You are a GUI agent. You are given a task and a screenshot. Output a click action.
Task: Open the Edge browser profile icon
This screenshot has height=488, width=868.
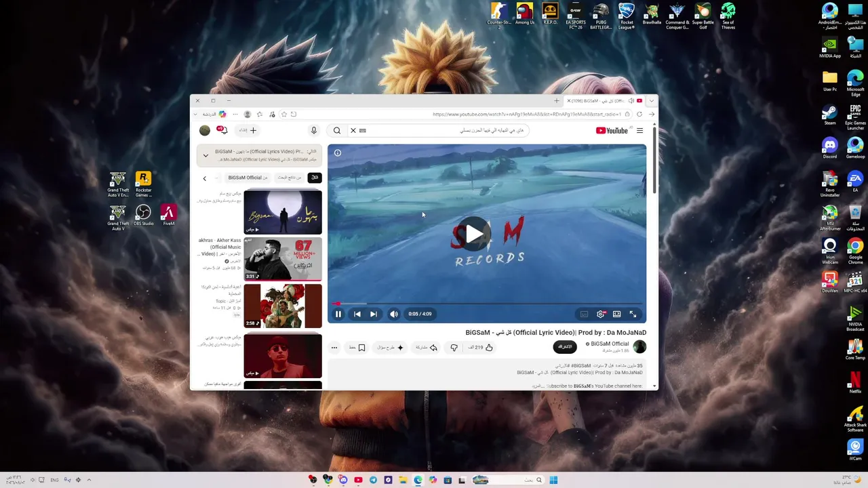(248, 115)
